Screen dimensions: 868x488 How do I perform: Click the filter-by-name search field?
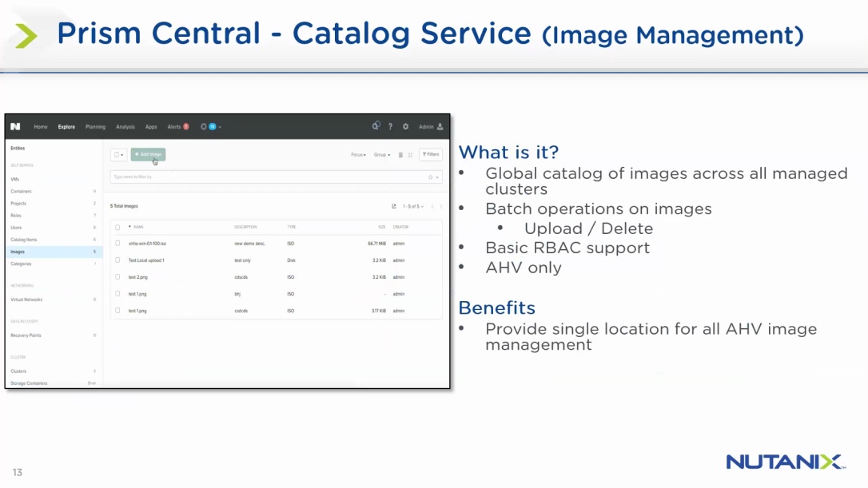coord(268,177)
